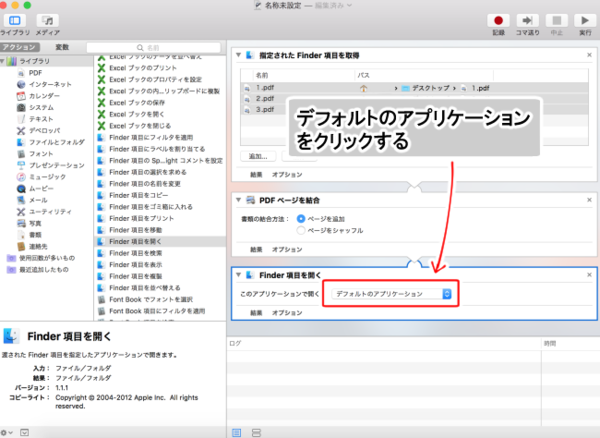Click the 追加... button
This screenshot has width=600, height=438.
point(259,157)
